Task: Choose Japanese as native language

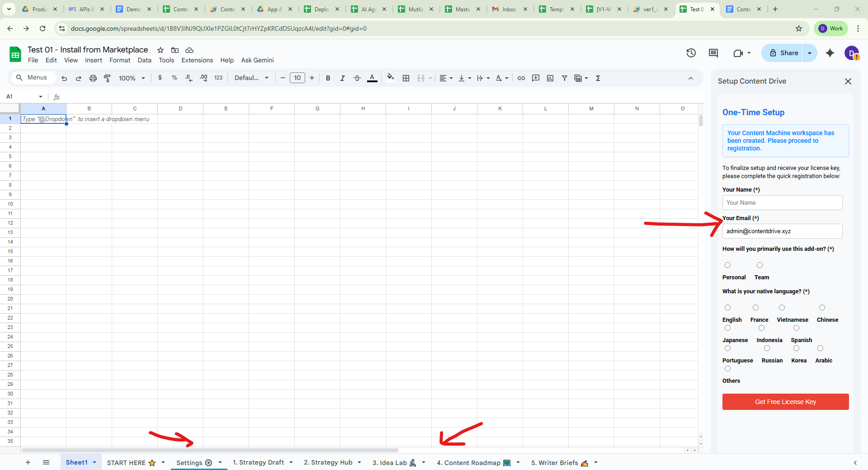Action: (x=727, y=328)
